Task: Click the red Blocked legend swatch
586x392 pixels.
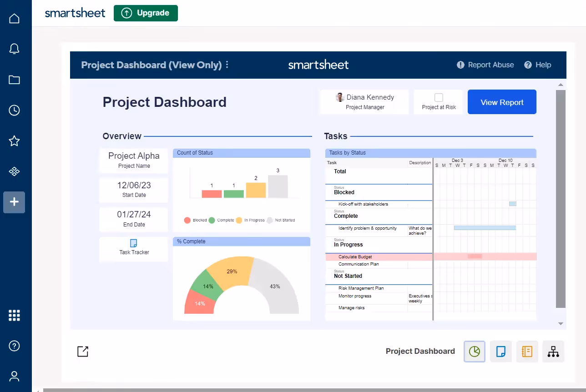Action: [187, 220]
